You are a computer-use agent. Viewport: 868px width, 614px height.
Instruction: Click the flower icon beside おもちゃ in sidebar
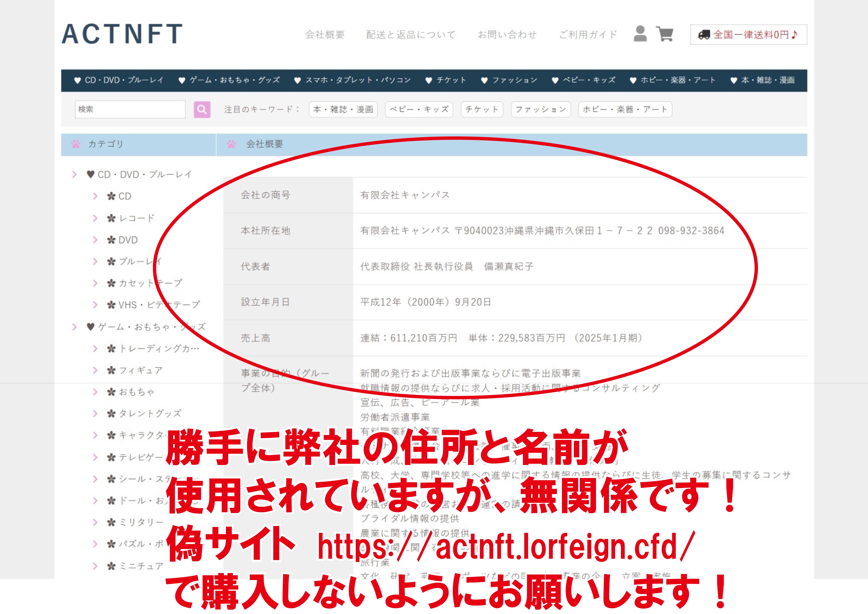tap(111, 392)
